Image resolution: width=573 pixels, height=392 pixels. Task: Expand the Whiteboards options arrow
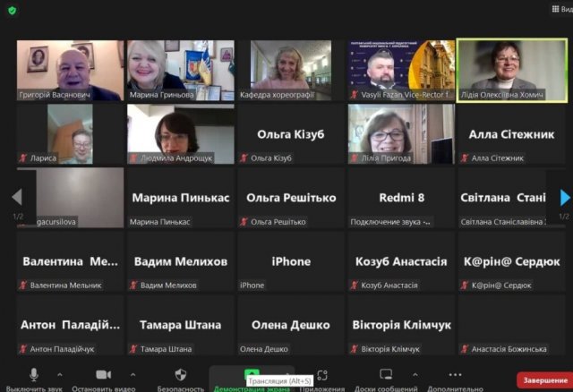(414, 374)
